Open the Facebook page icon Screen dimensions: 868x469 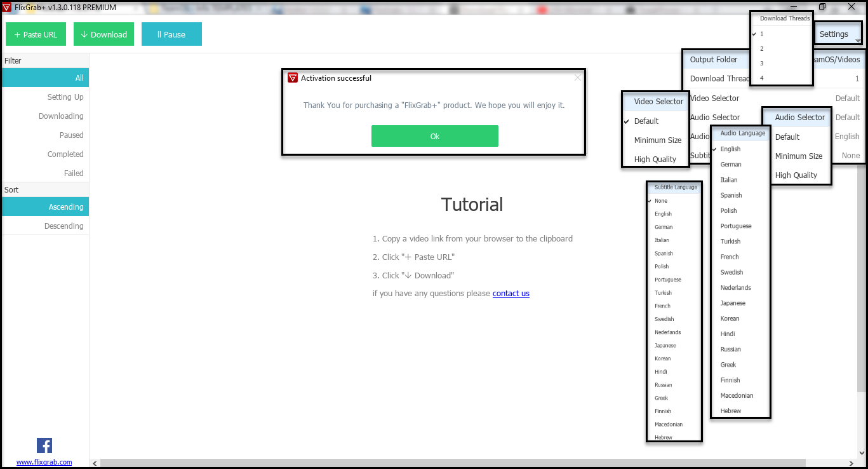(44, 445)
